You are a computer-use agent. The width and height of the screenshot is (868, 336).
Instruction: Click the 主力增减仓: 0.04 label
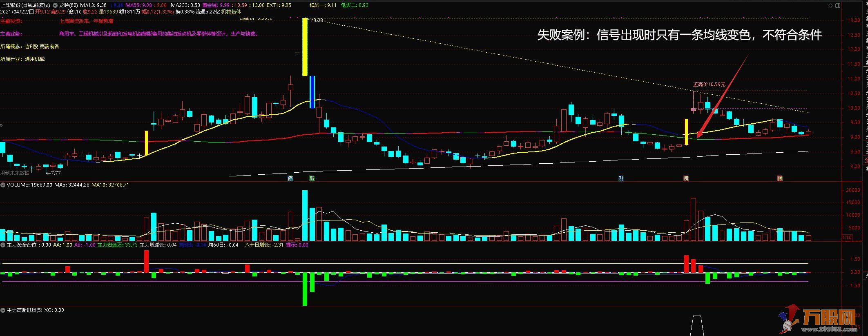pyautogui.click(x=158, y=245)
